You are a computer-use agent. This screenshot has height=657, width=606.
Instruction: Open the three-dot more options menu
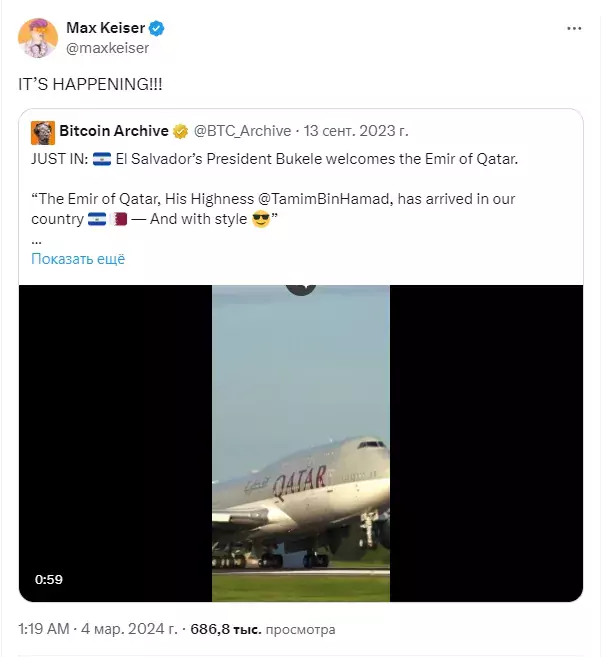point(574,28)
